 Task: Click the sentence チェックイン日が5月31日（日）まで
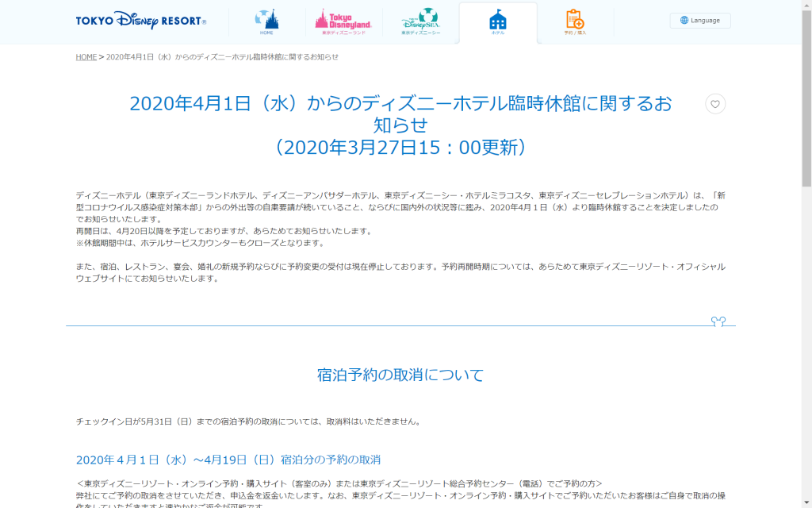pyautogui.click(x=249, y=421)
